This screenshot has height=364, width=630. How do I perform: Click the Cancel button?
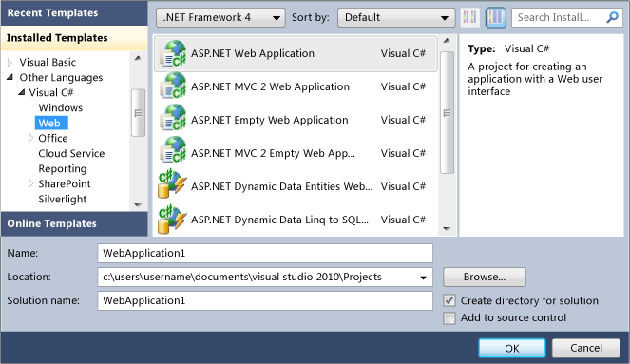[585, 348]
